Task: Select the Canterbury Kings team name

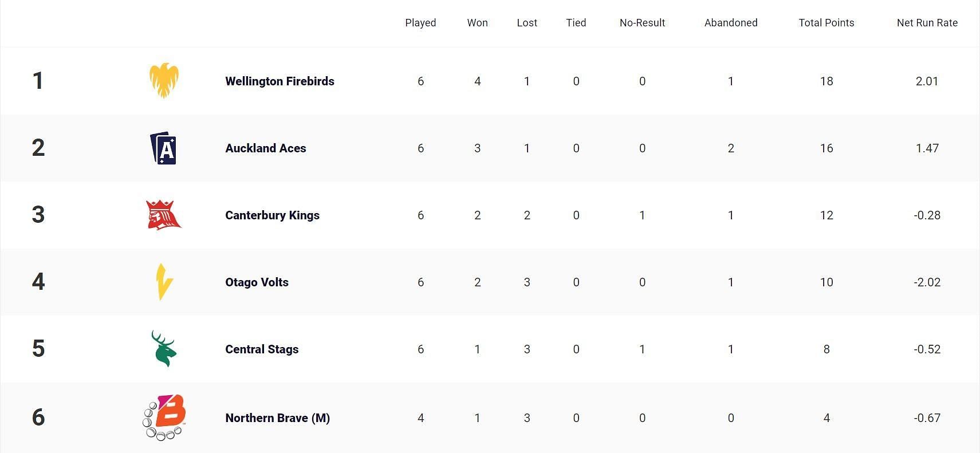Action: point(272,215)
